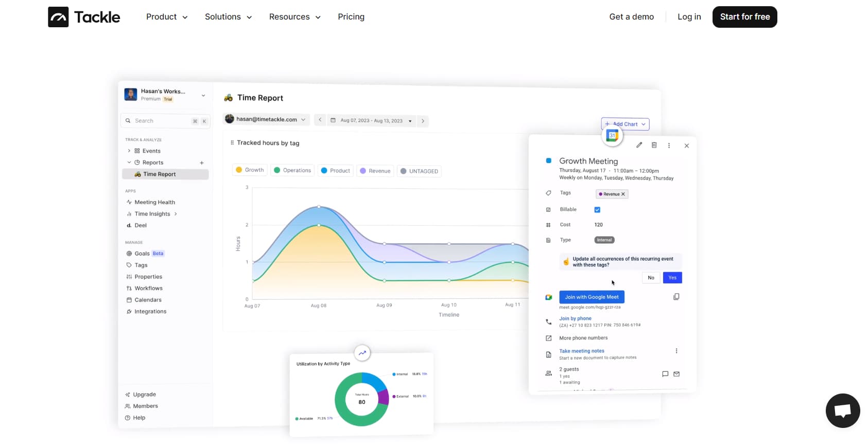The width and height of the screenshot is (868, 448).
Task: Toggle the UNTAGGED legend filter
Action: [x=419, y=171]
